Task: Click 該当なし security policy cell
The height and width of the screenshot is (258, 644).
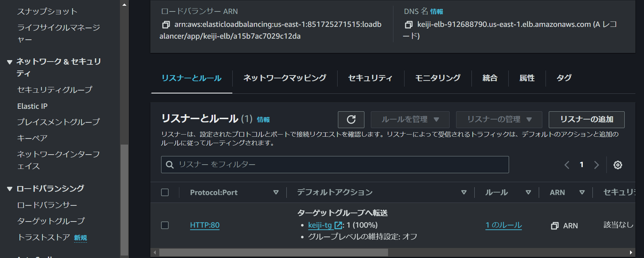Action: (x=619, y=225)
